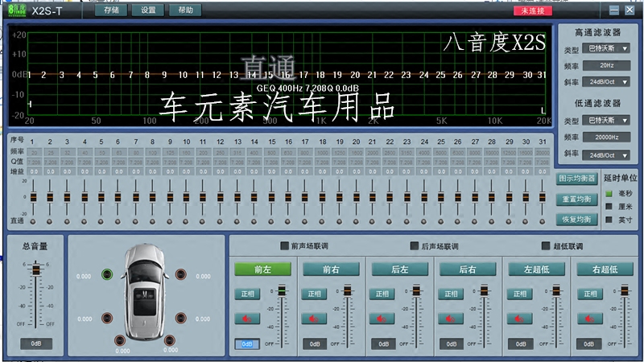Open the 设置 menu
This screenshot has height=362, width=644.
point(148,10)
